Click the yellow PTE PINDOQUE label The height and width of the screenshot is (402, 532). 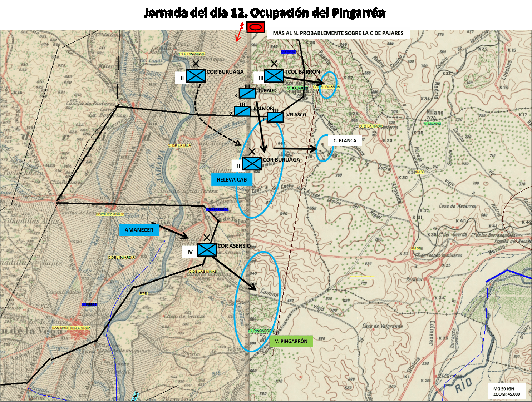[192, 54]
